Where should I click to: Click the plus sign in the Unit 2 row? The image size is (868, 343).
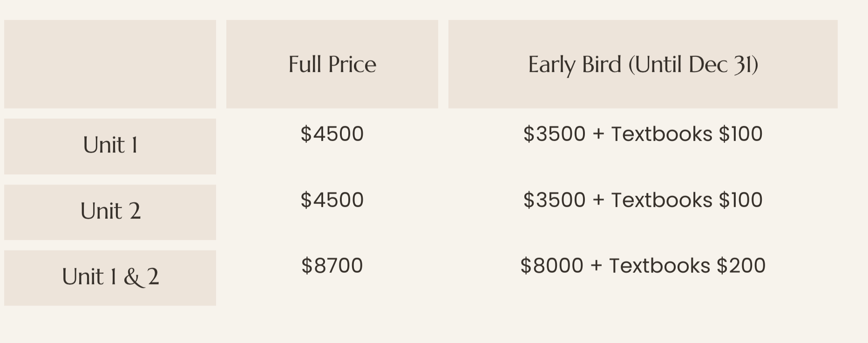[598, 200]
